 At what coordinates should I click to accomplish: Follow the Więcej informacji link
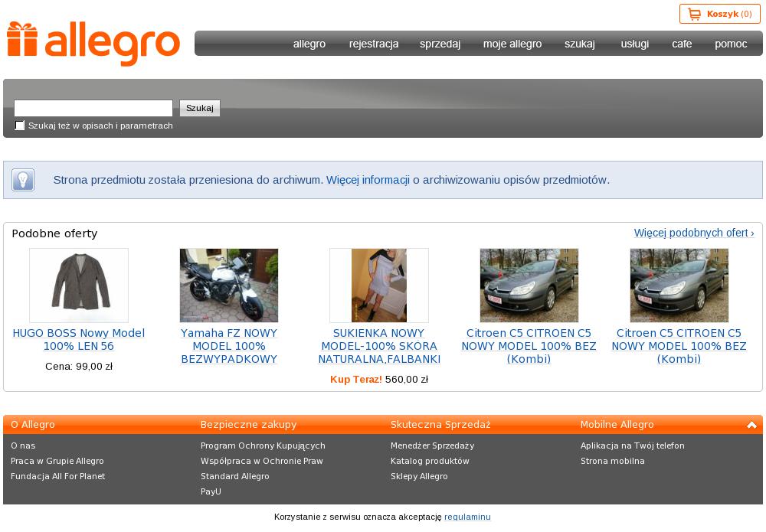point(368,180)
